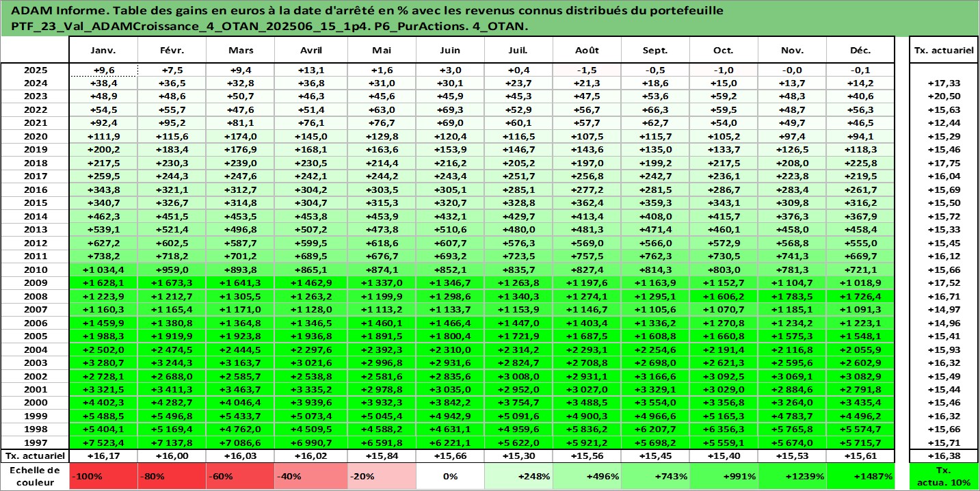Image resolution: width=980 pixels, height=491 pixels.
Task: Select the +496% color scale cell
Action: pos(587,476)
